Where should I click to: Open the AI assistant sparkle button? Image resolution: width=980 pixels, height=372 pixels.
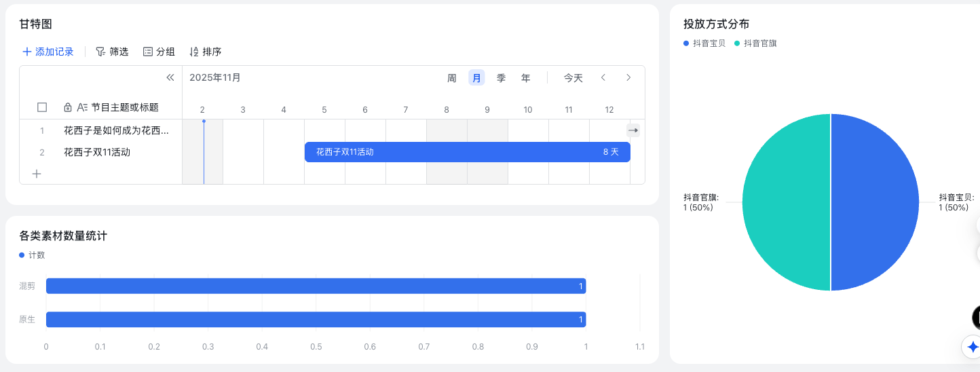click(x=972, y=347)
